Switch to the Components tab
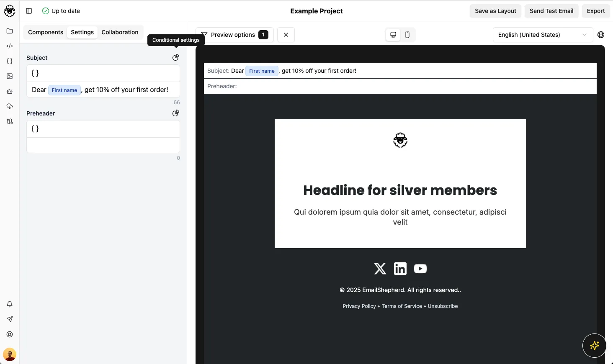 click(46, 32)
